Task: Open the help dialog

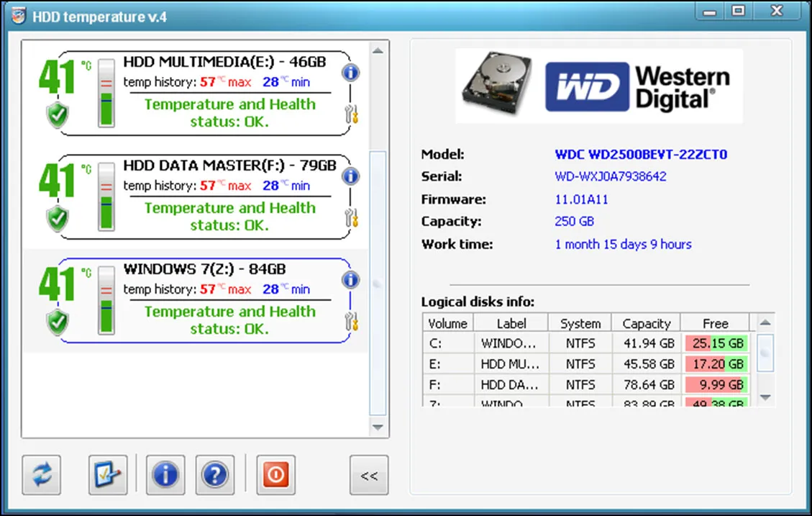Action: point(214,474)
